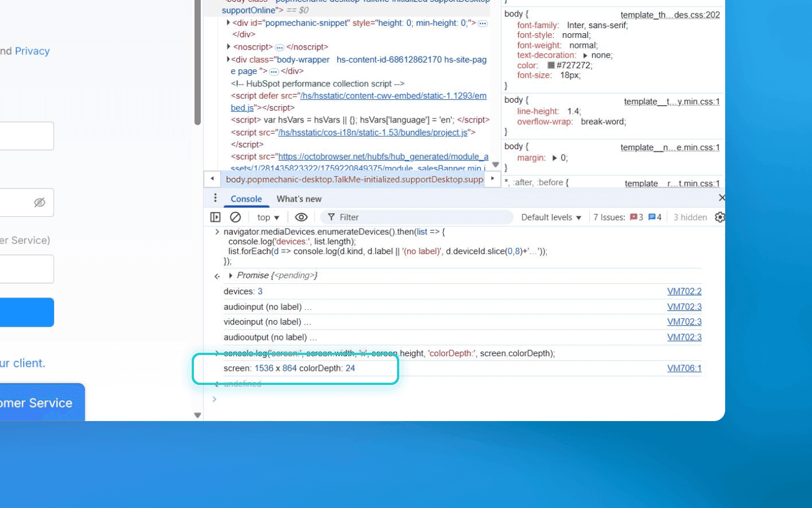
Task: Toggle password visibility eye icon
Action: (39, 202)
